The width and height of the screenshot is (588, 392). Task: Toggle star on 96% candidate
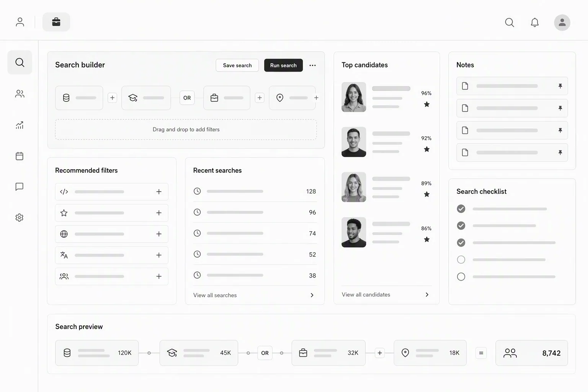tap(426, 104)
